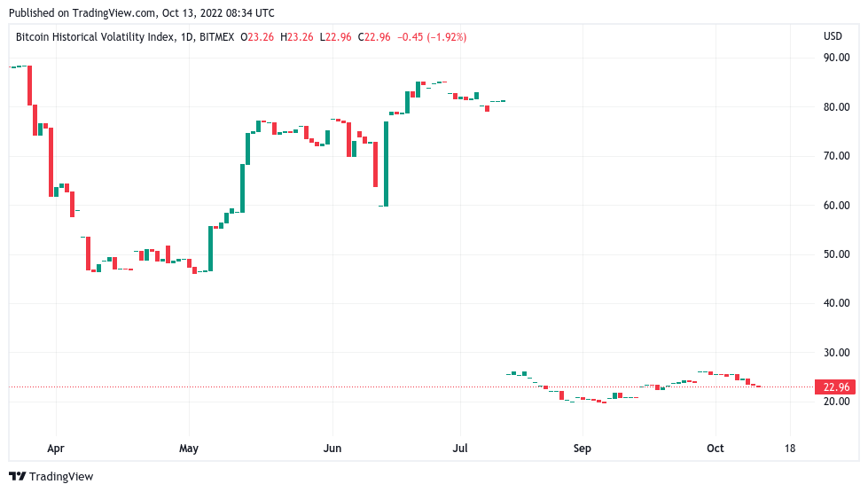The image size is (868, 492).
Task: Click the TradingView logo icon at bottom
Action: [17, 477]
